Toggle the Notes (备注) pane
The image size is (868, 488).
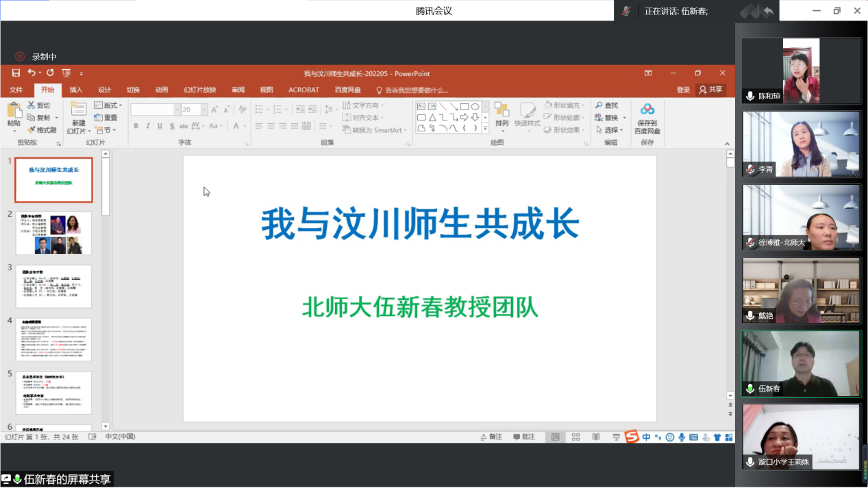pos(491,437)
